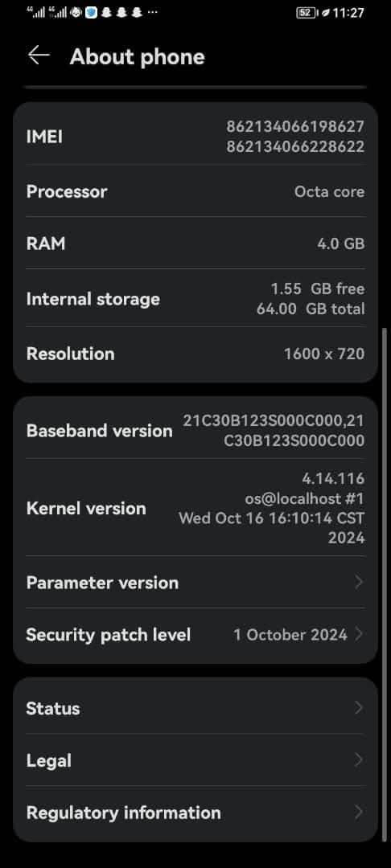391x868 pixels.
Task: Tap the three-dots overflow notification icon
Action: click(x=153, y=11)
